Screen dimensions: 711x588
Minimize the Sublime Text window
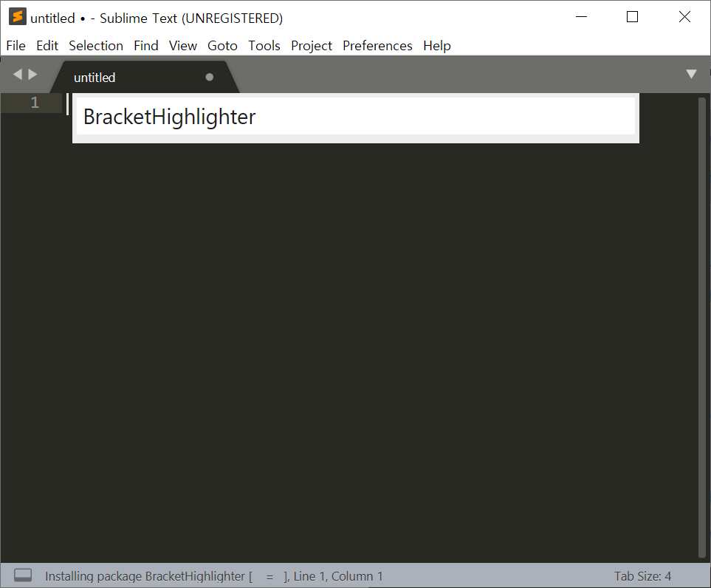581,17
